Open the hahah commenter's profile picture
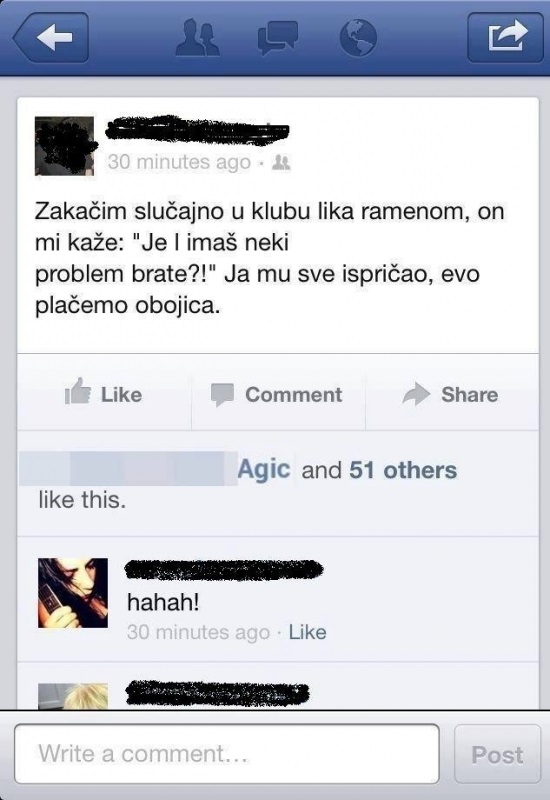Screen dimensions: 550x800 pos(73,593)
